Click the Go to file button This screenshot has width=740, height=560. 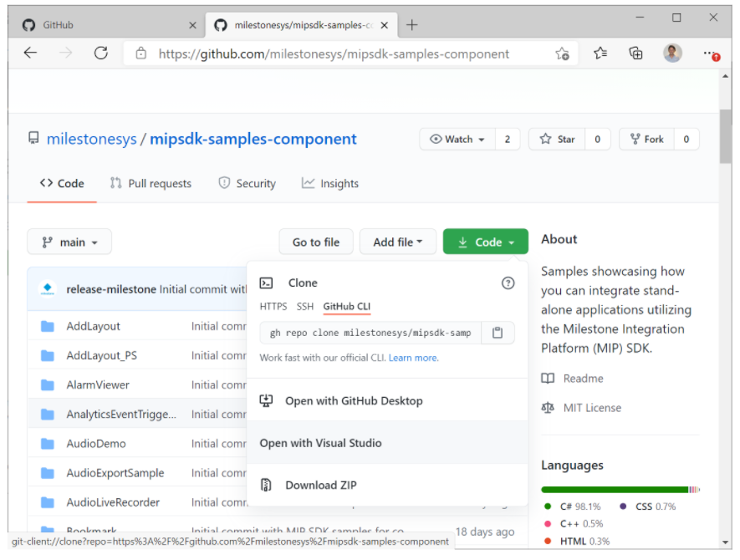tap(316, 242)
